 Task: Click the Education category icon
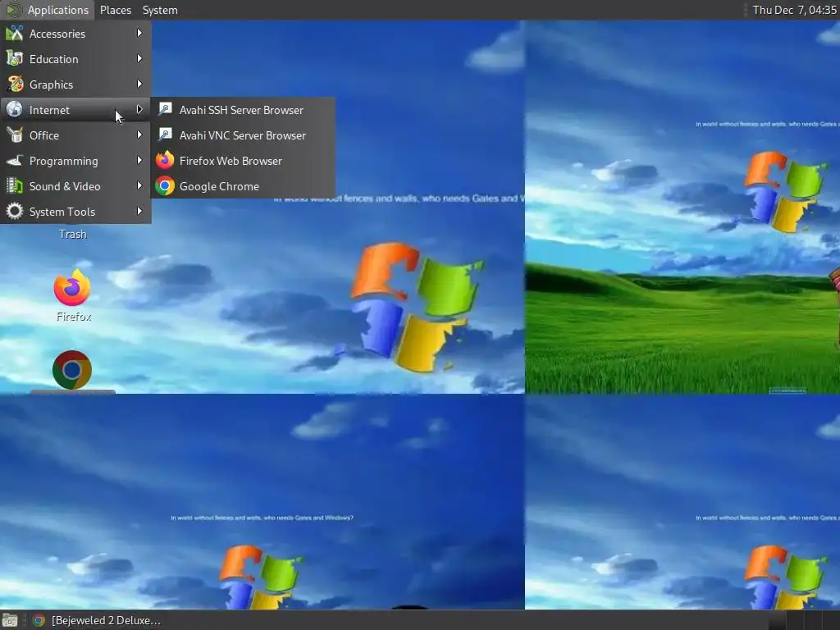(15, 58)
